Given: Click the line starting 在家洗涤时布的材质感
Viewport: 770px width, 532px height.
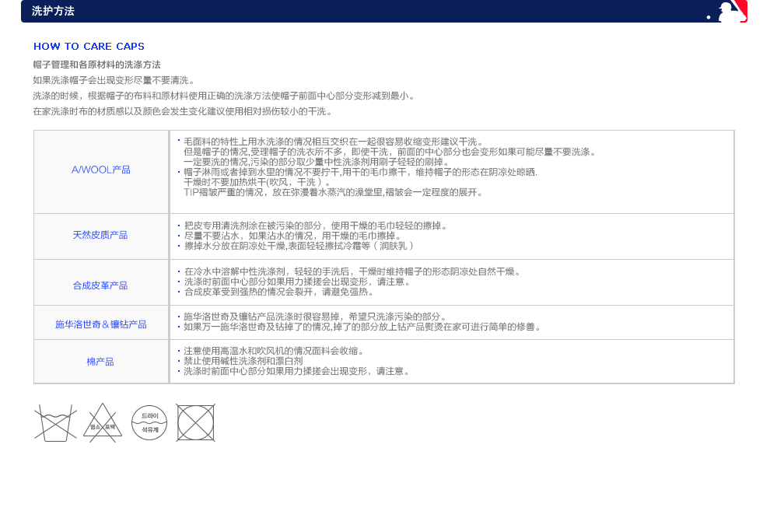Looking at the screenshot, I should [184, 112].
